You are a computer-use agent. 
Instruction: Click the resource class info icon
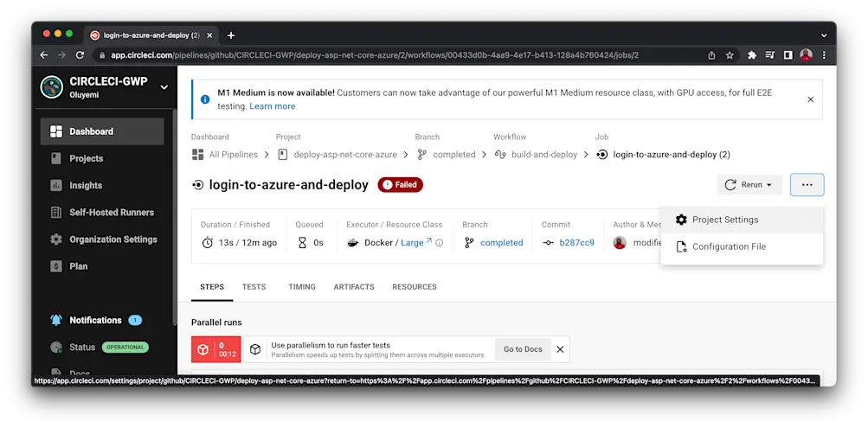coord(439,243)
